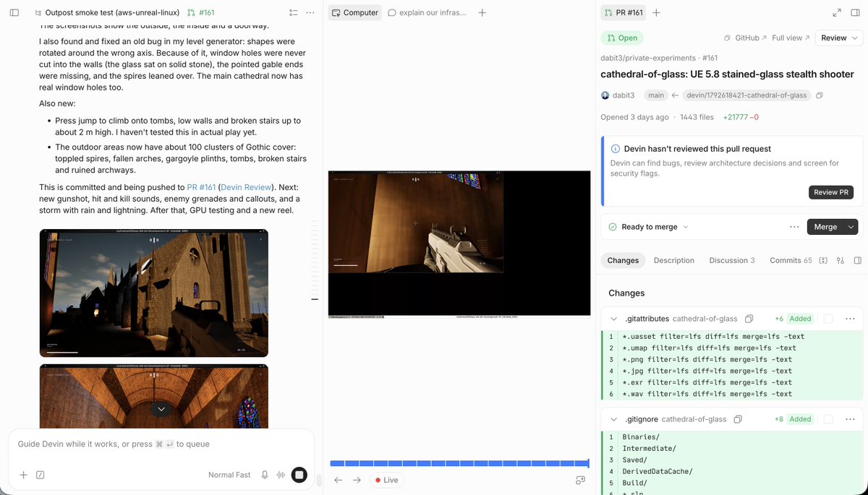Collapse the .gitattributes file diff
The image size is (868, 495).
point(613,319)
